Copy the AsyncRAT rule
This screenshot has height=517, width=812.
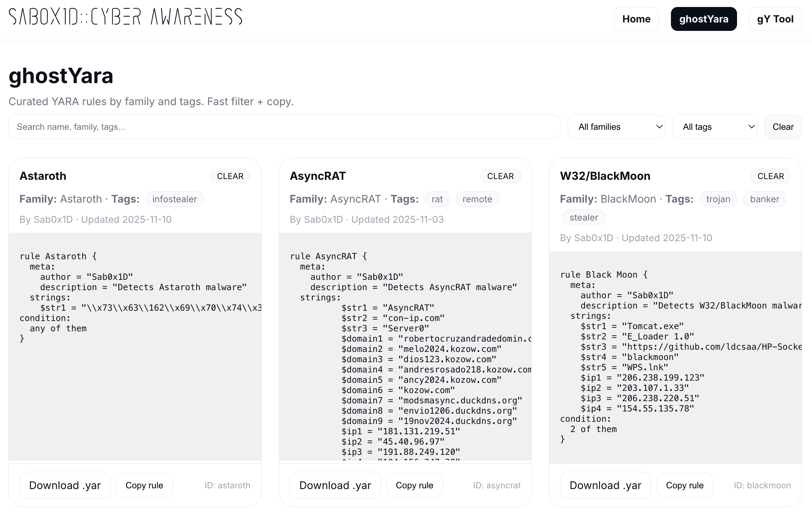414,485
